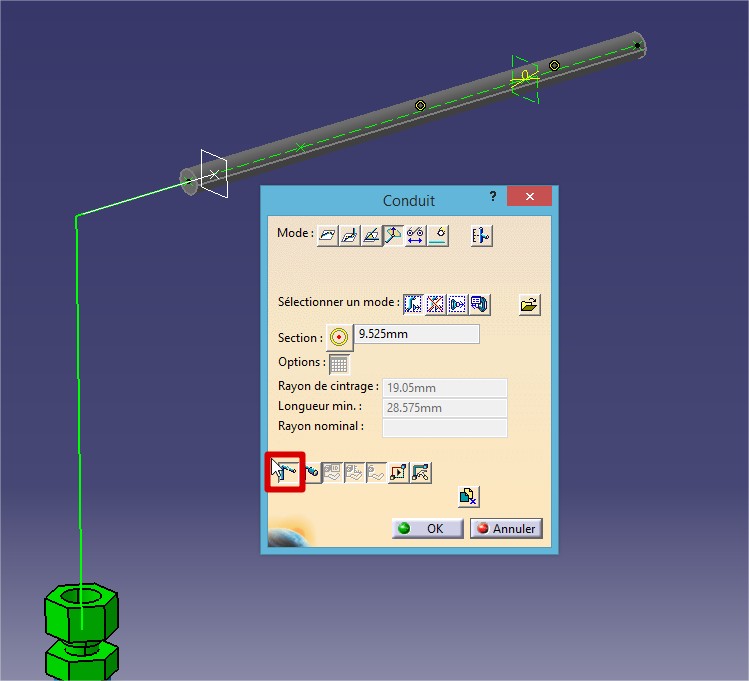This screenshot has width=749, height=681.
Task: Choose the fourth mode icon with table and tube
Action: [479, 304]
